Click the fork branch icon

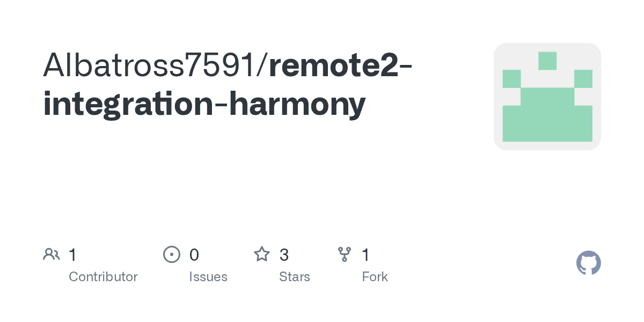tap(344, 254)
